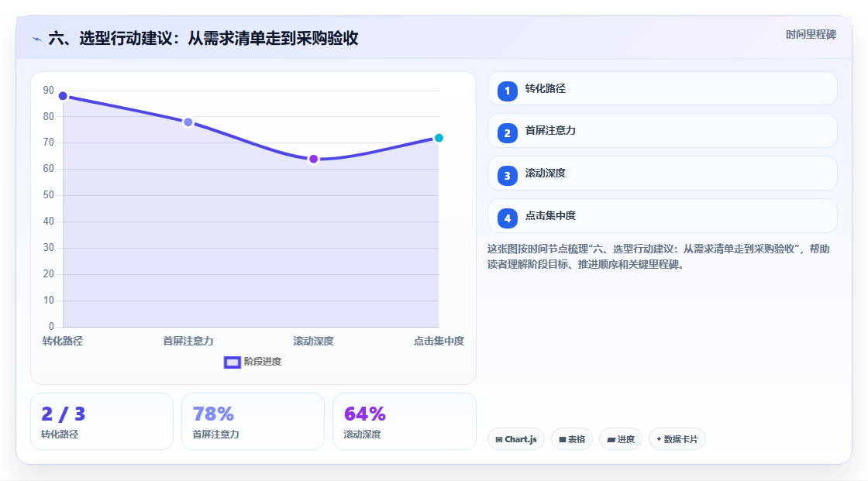Select the purple 滚动深度 data point
868x481 pixels.
point(314,160)
